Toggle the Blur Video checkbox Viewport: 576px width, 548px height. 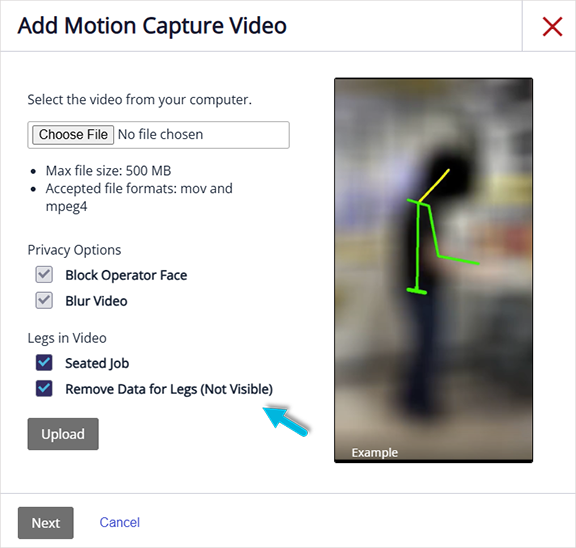44,300
